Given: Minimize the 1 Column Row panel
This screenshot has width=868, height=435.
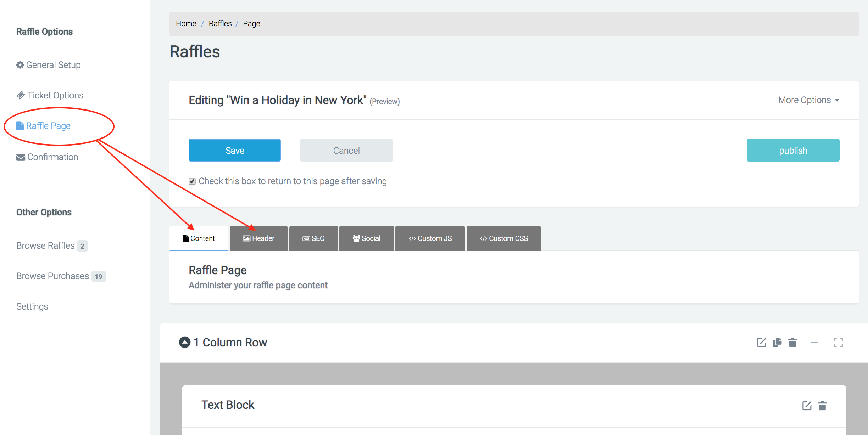Looking at the screenshot, I should point(814,342).
